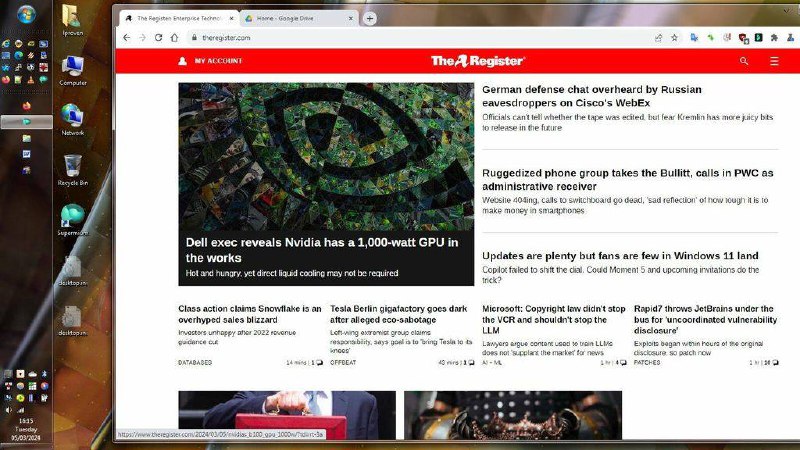
Task: Open Ruggedized phone group Bullitt article
Action: click(628, 180)
